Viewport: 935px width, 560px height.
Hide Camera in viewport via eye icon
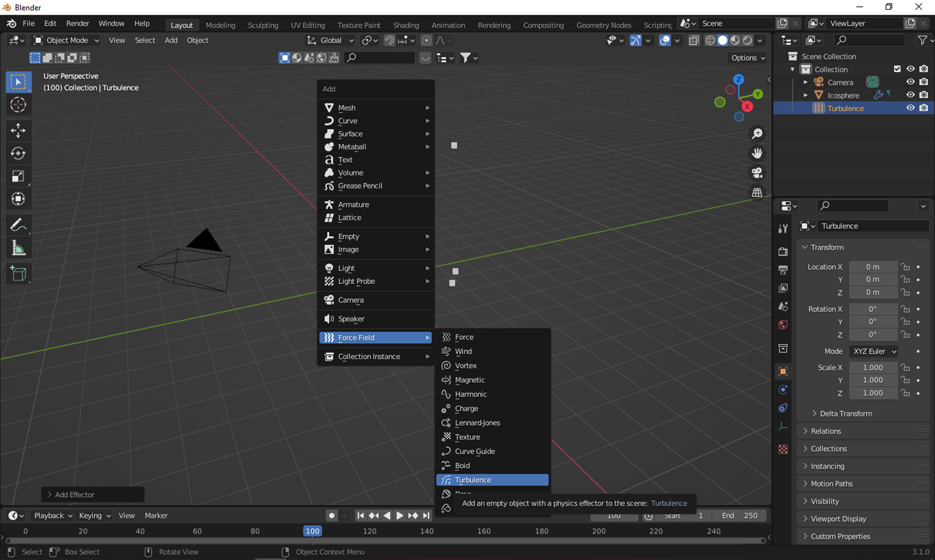(x=910, y=82)
